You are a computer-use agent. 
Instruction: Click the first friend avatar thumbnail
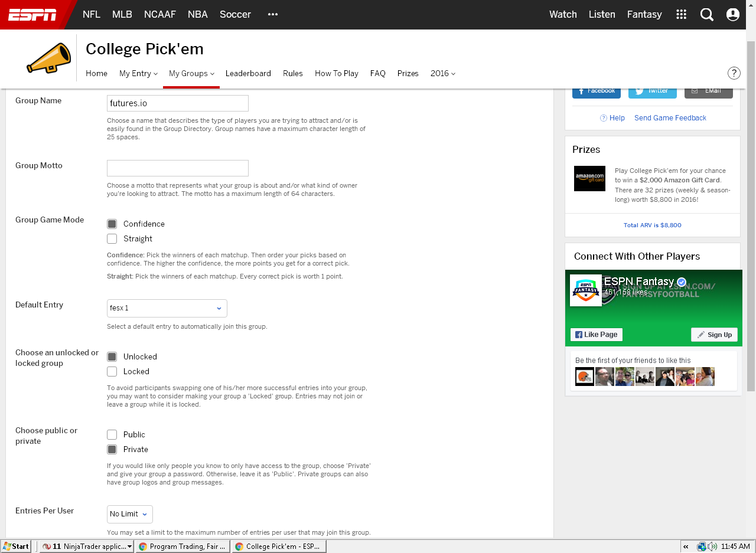click(585, 377)
